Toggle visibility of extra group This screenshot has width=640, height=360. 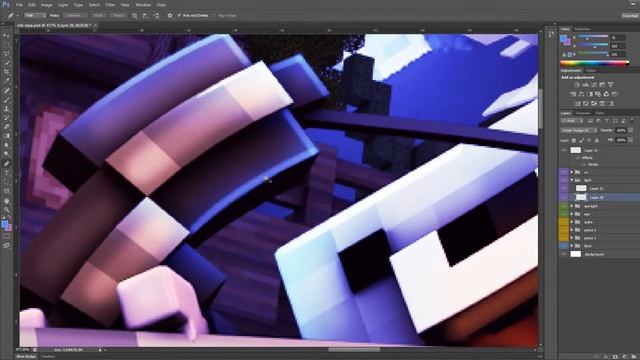(x=564, y=222)
